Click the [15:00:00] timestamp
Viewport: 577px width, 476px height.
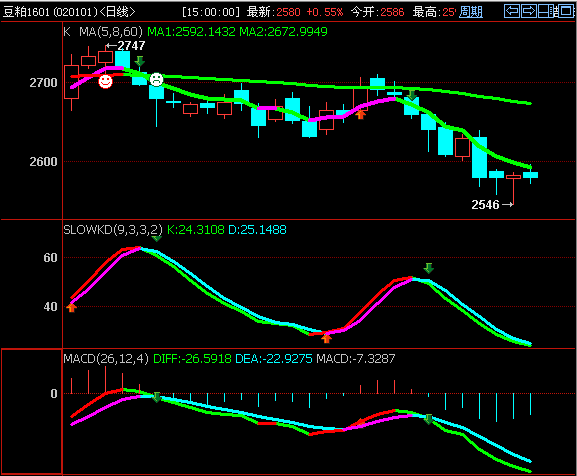tap(211, 12)
